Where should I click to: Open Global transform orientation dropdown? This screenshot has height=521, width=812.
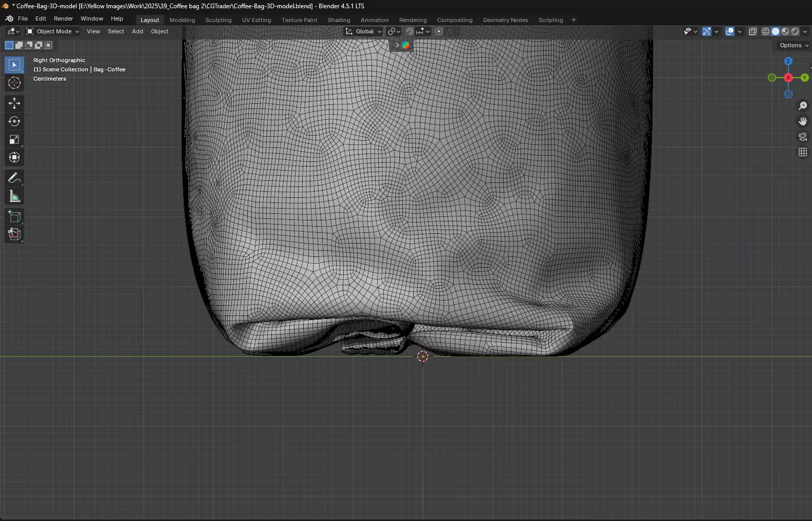(x=363, y=31)
